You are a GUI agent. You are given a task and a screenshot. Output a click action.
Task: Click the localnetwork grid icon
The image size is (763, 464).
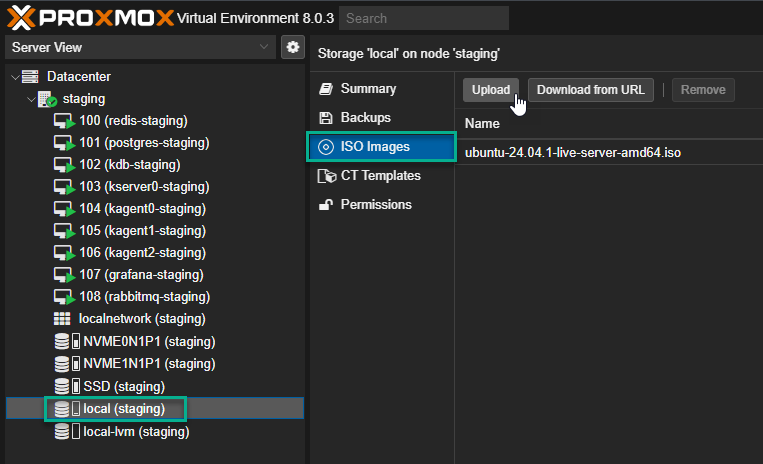[x=63, y=319]
